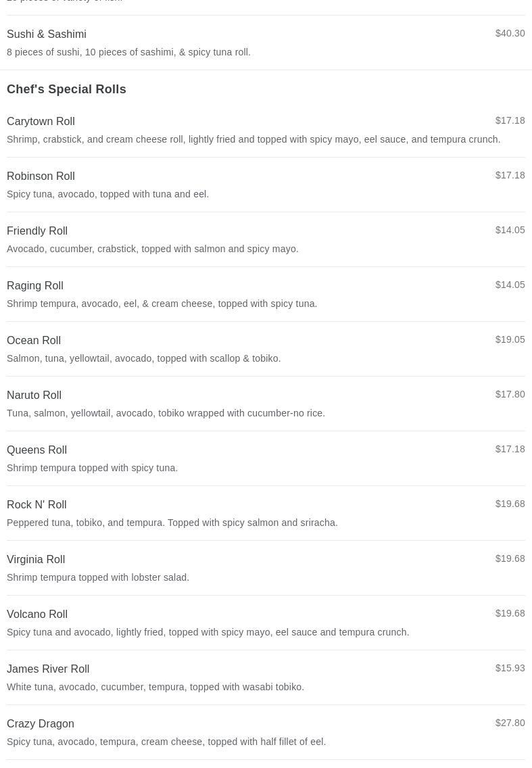The height and width of the screenshot is (768, 532).
Task: Pick the Naruto Roll item
Action: [34, 395]
